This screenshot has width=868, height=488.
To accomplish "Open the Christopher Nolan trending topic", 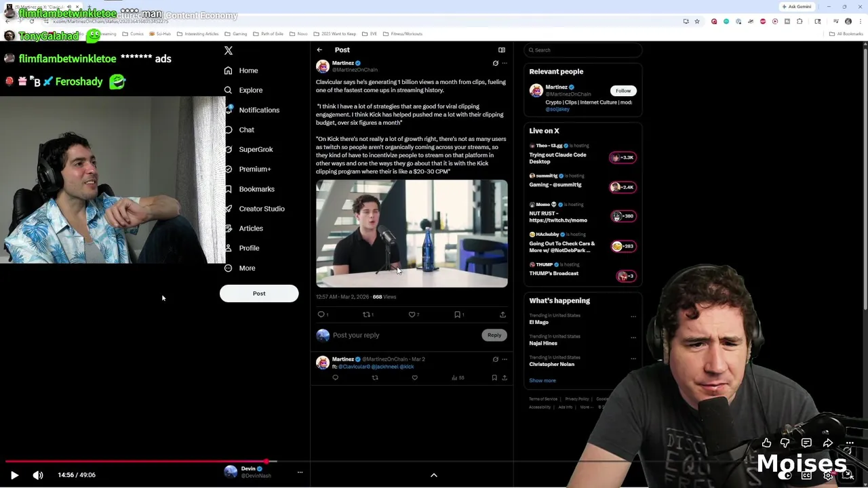I will [x=552, y=364].
